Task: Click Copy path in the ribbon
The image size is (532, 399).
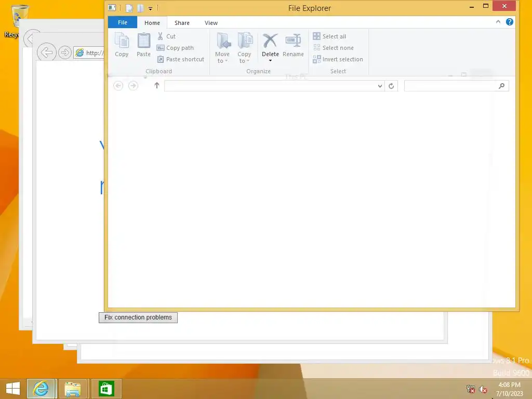Action: (x=176, y=48)
